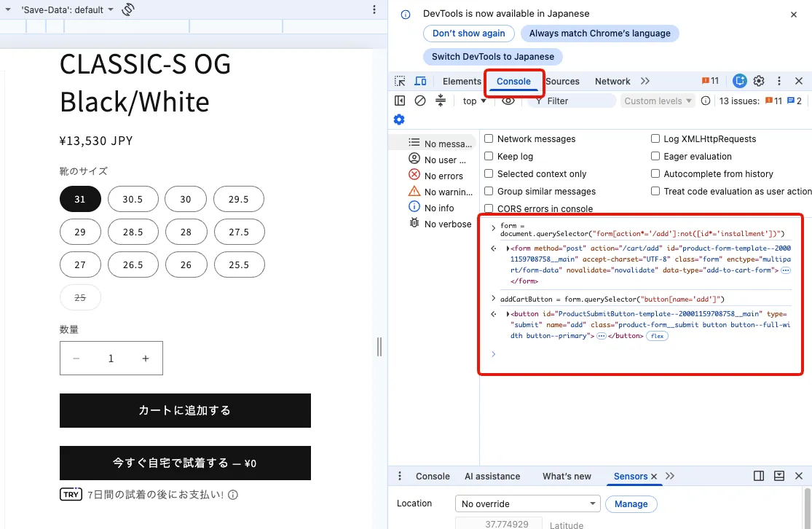The width and height of the screenshot is (812, 529).
Task: Open AI assistance drawer tab
Action: point(492,476)
